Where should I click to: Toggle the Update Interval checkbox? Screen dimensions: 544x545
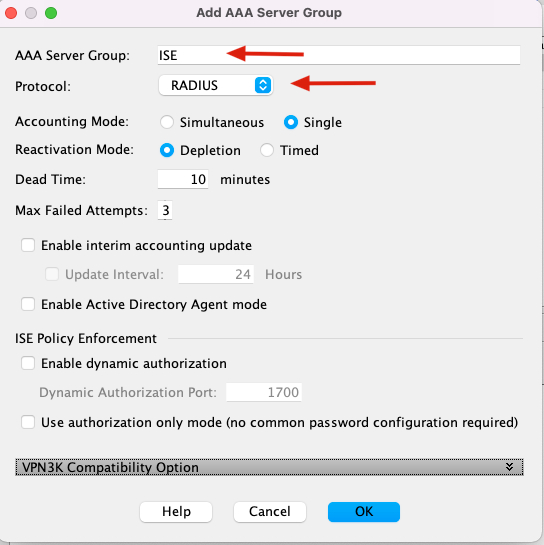[52, 274]
